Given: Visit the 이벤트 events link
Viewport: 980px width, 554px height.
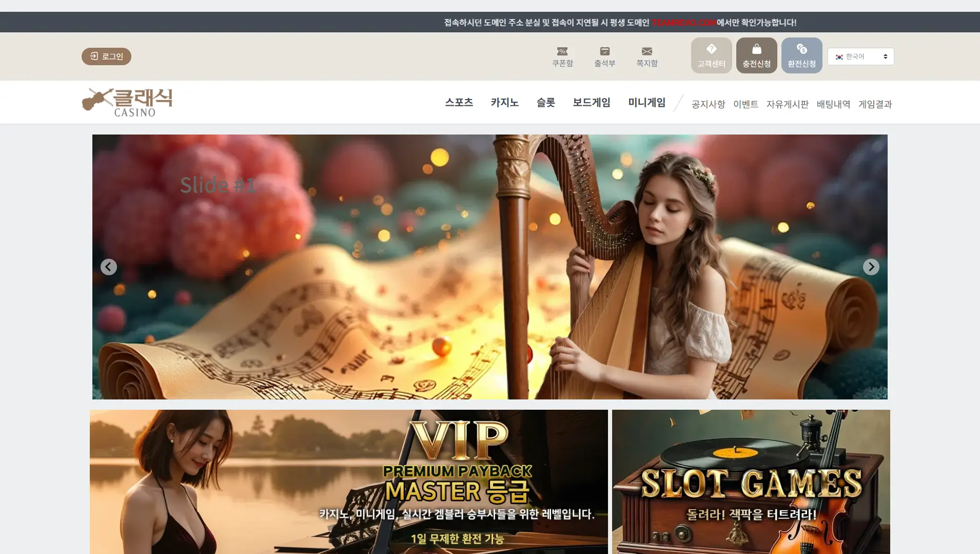Looking at the screenshot, I should coord(746,104).
